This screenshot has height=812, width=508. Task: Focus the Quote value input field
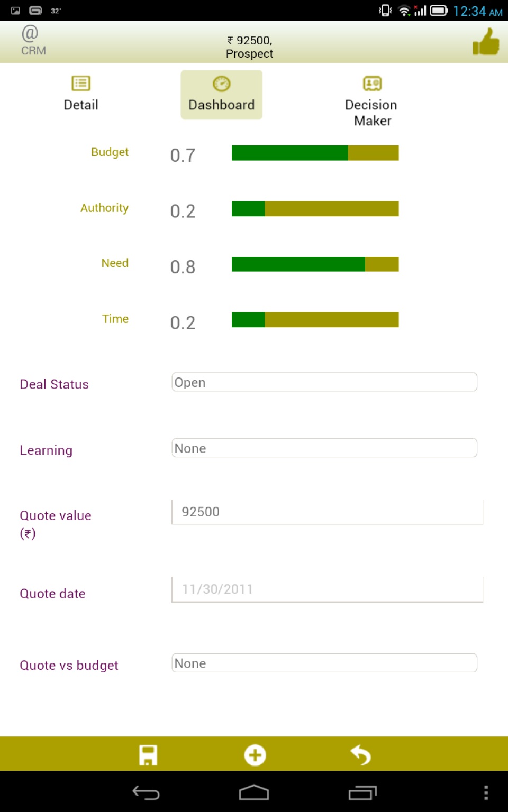(328, 512)
